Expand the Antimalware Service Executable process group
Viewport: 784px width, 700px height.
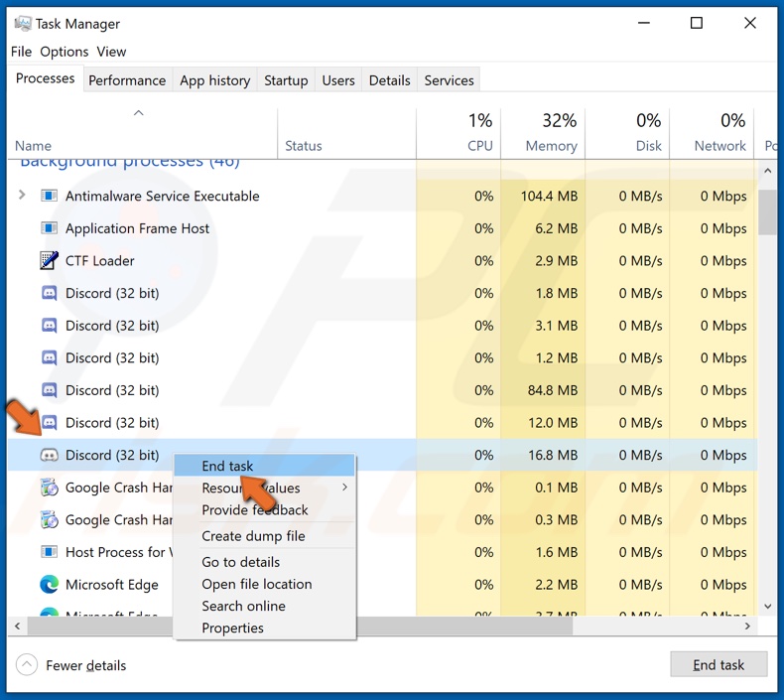[22, 195]
